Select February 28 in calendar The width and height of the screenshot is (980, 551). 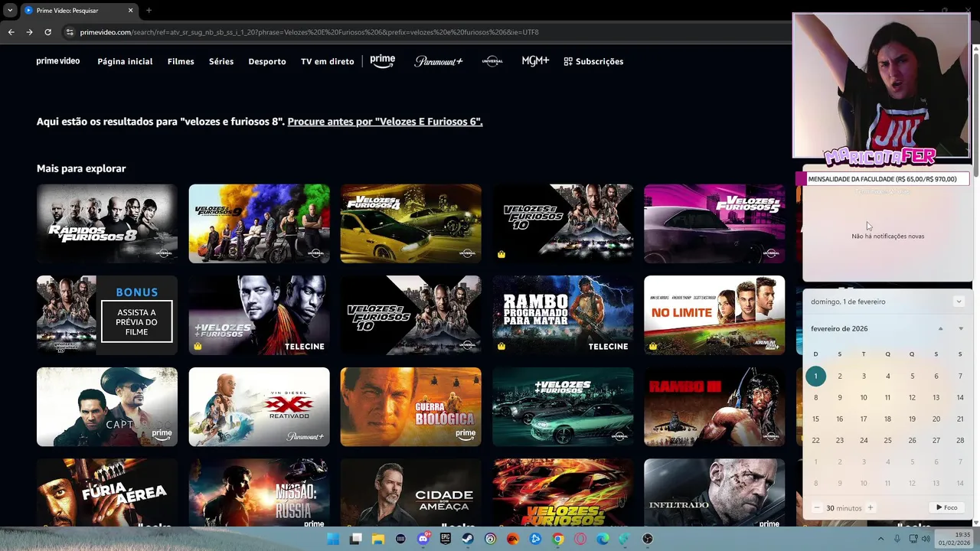[x=960, y=440]
